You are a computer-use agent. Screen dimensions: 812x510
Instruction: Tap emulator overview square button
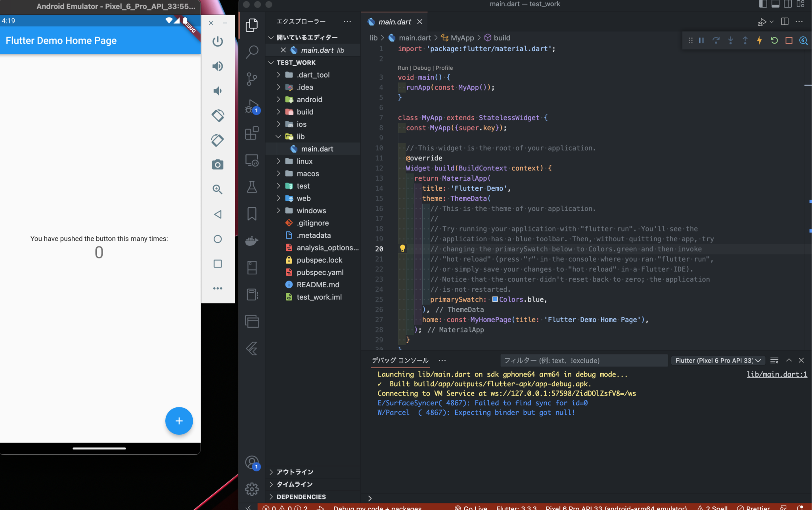tap(218, 264)
